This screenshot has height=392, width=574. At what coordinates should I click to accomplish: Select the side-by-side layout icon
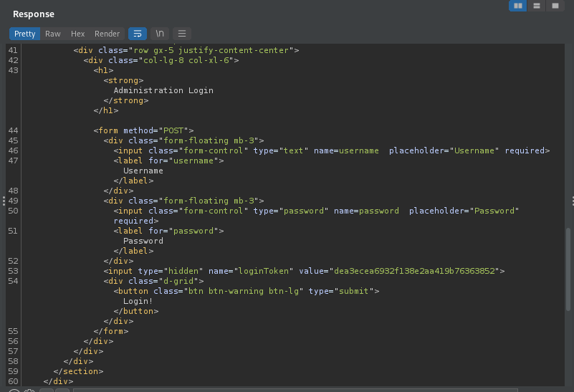(x=517, y=6)
